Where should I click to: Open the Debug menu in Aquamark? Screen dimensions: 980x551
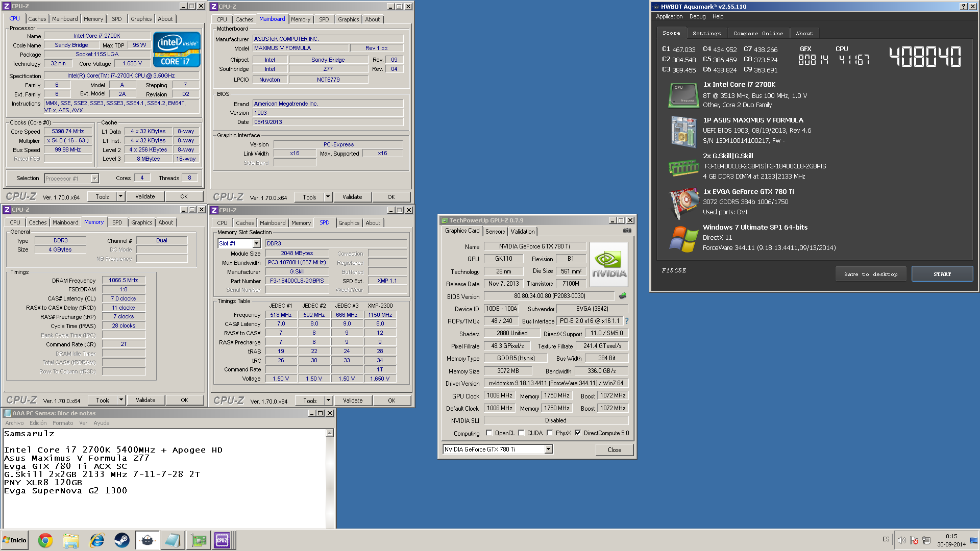point(697,17)
